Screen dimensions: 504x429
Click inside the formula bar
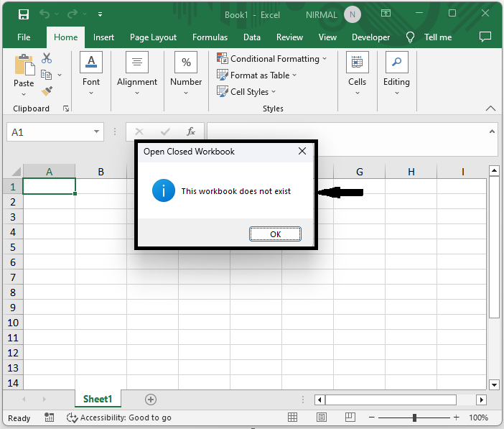tap(347, 132)
